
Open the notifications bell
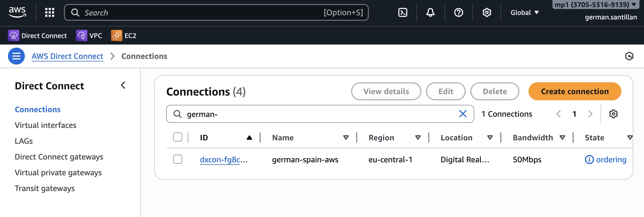coord(430,12)
